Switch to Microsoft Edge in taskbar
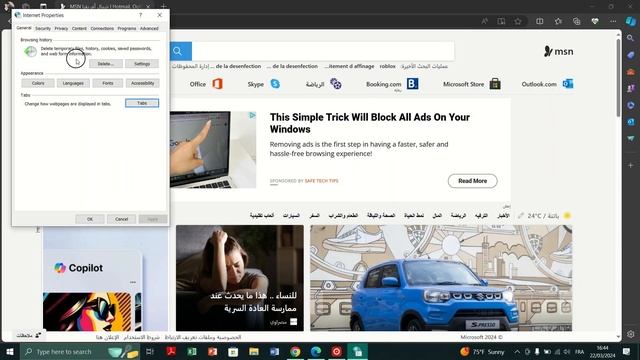This screenshot has width=640, height=360. pos(316,351)
